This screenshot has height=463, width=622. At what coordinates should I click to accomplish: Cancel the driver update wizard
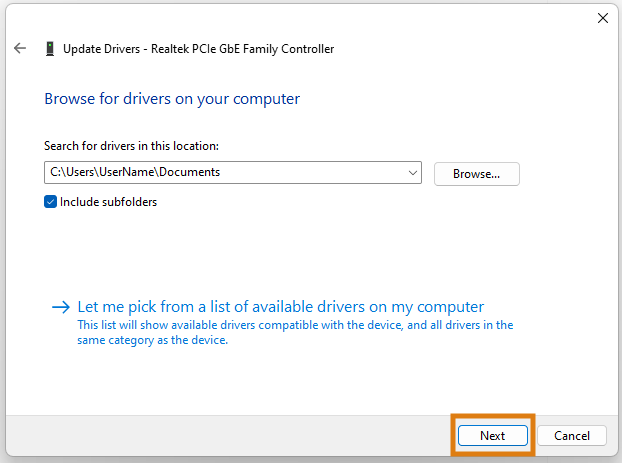point(572,436)
